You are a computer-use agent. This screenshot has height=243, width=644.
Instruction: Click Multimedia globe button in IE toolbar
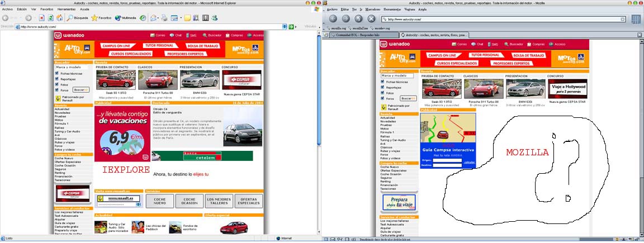point(125,18)
